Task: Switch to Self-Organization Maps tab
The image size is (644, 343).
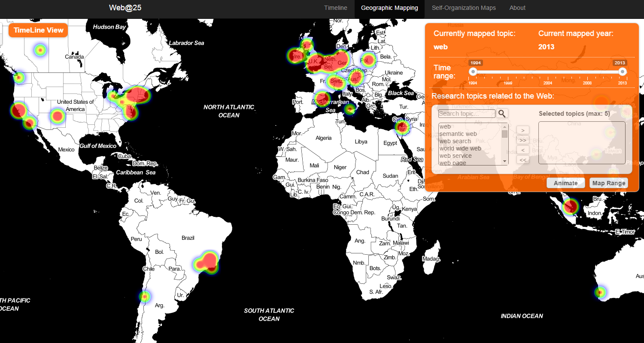Action: [463, 8]
